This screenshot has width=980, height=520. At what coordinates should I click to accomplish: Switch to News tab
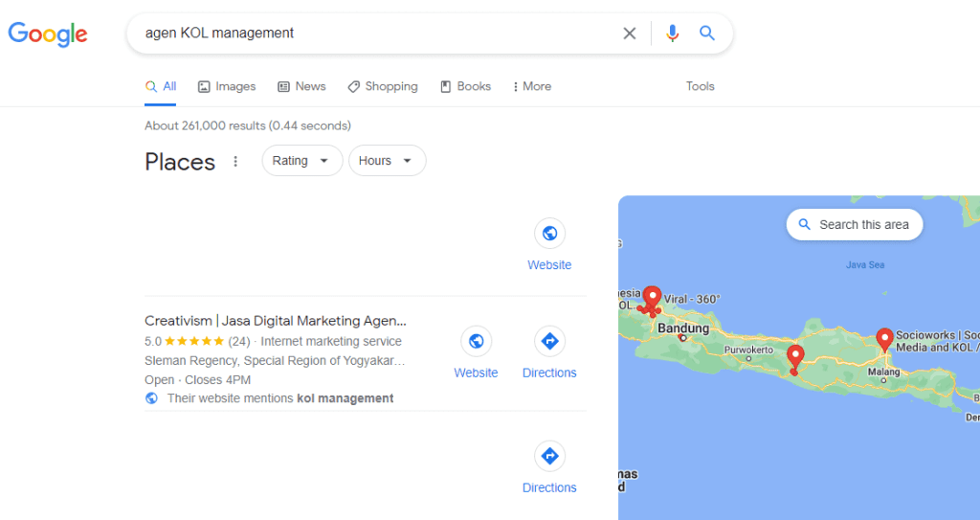pos(301,86)
